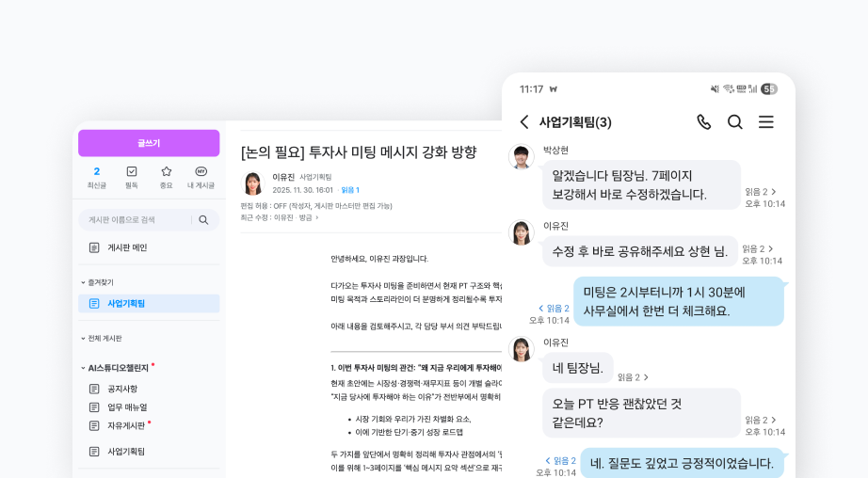The image size is (868, 478).
Task: Click the chat title 사업기획팀(3)
Action: 575,122
